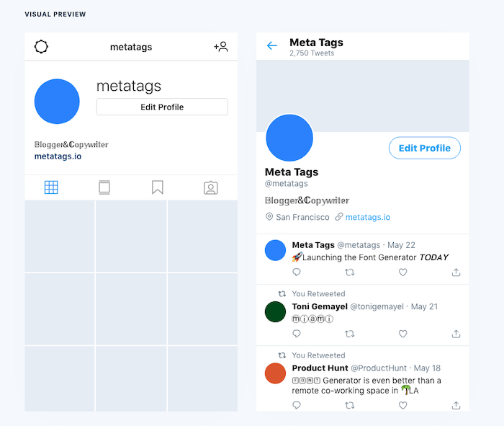504x426 pixels.
Task: Retweet the Meta Tags Font Generator tweet
Action: pos(350,272)
